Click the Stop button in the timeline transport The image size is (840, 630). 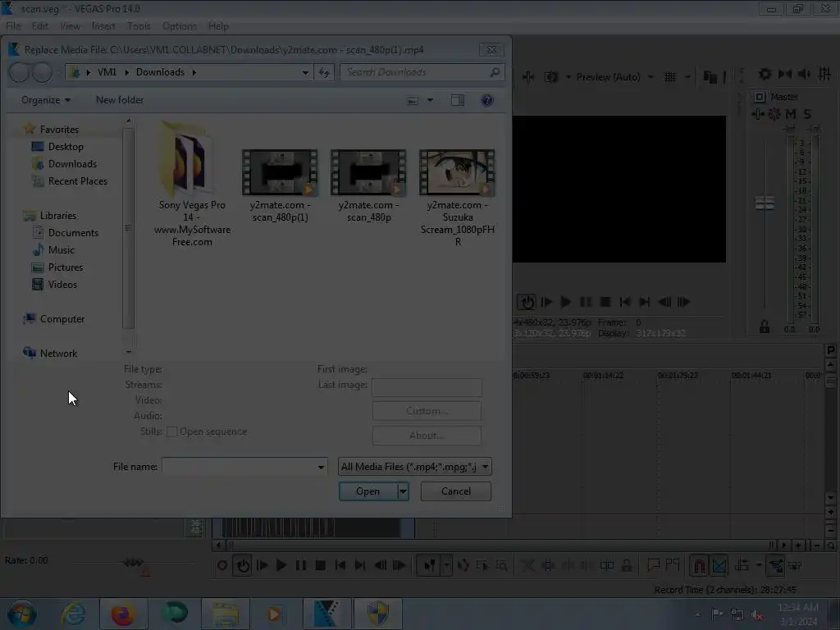point(321,565)
